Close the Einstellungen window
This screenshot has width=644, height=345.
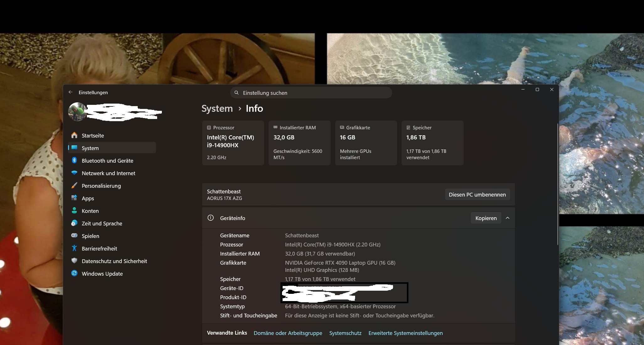pos(552,89)
